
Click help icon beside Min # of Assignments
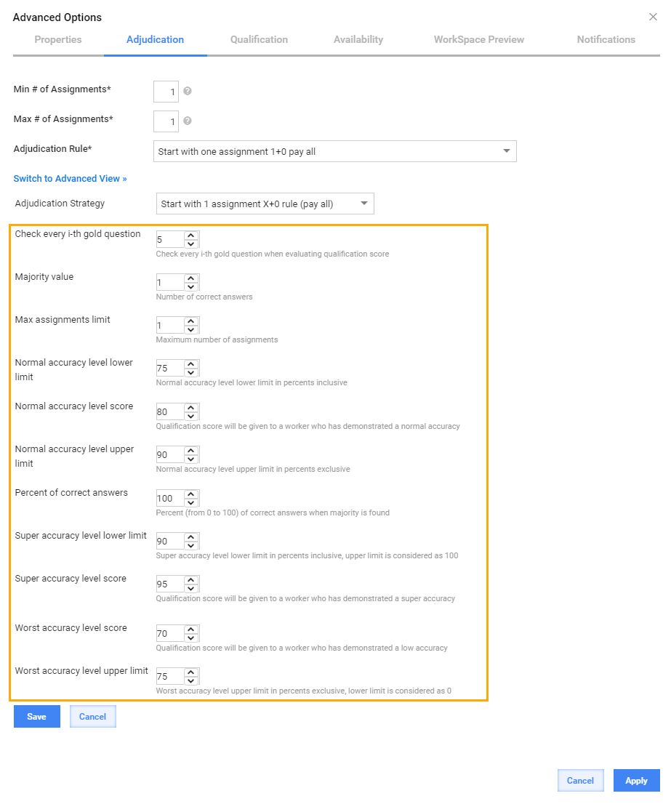(188, 91)
